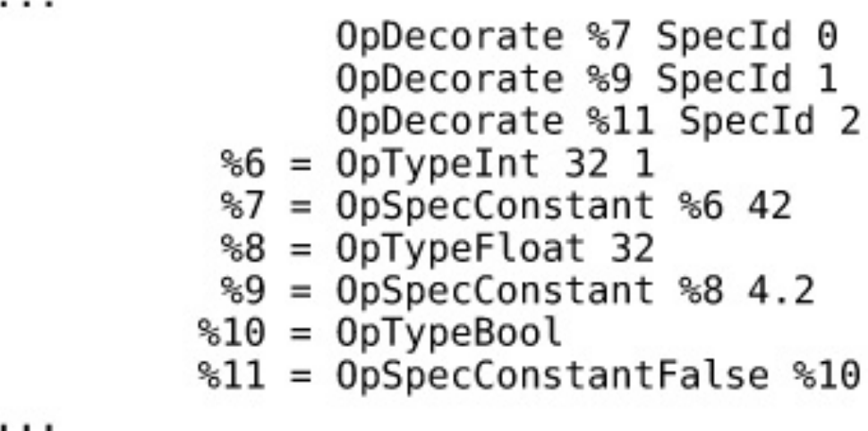Click the %6 result id before OpTypeInt
The width and height of the screenshot is (868, 431).
pyautogui.click(x=239, y=164)
